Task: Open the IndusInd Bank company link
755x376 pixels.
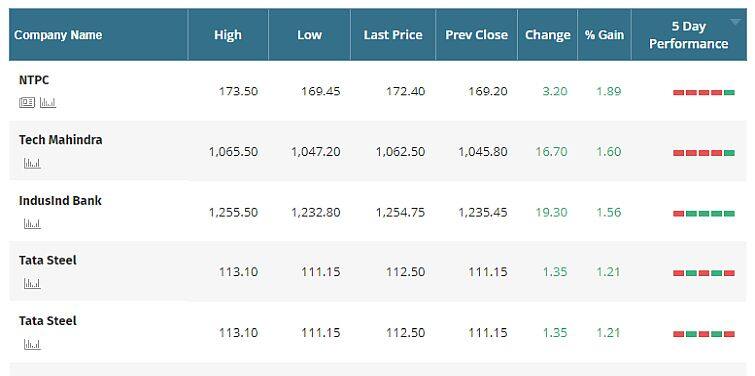Action: coord(60,201)
